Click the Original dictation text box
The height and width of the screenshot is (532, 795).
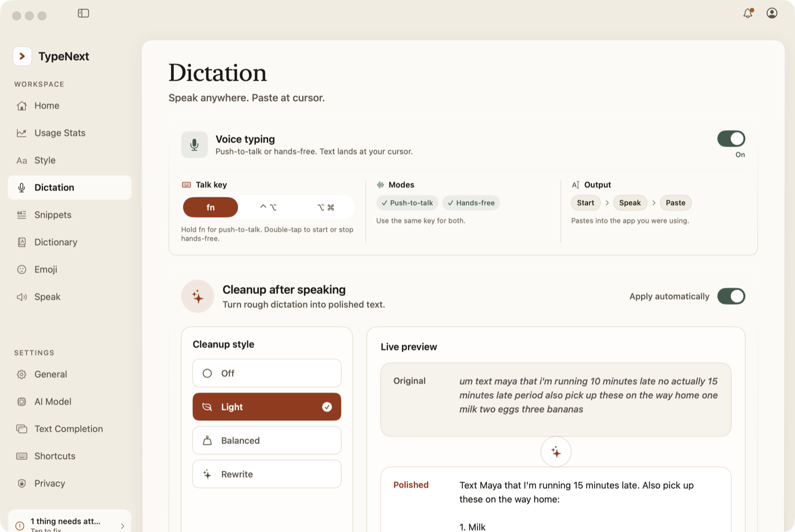point(556,400)
